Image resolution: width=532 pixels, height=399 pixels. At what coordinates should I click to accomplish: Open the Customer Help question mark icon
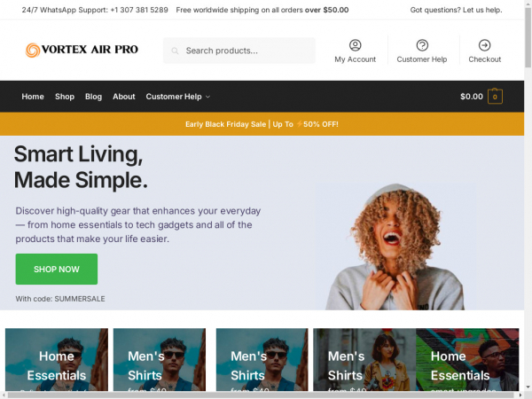pyautogui.click(x=422, y=45)
